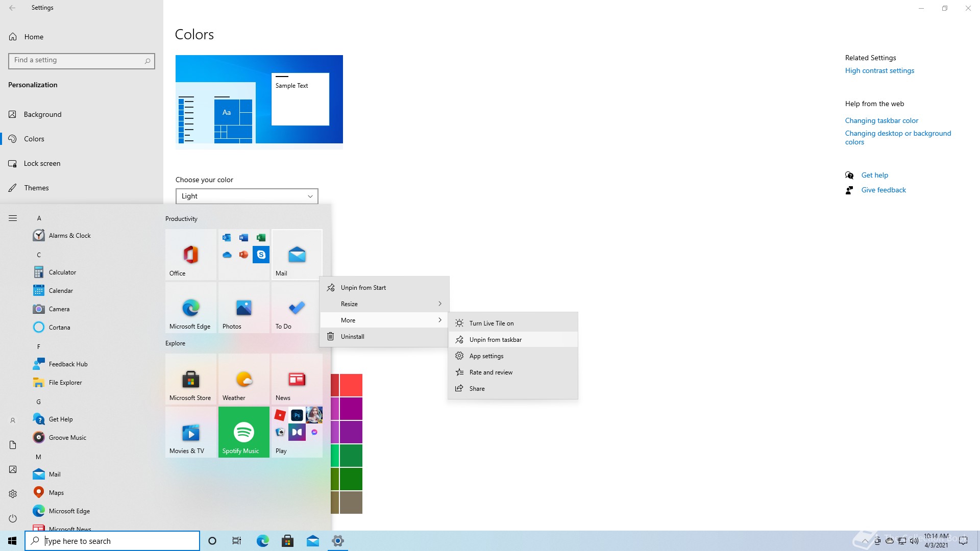Open the Mail tile in Start
Viewport: 980px width, 551px height.
297,255
